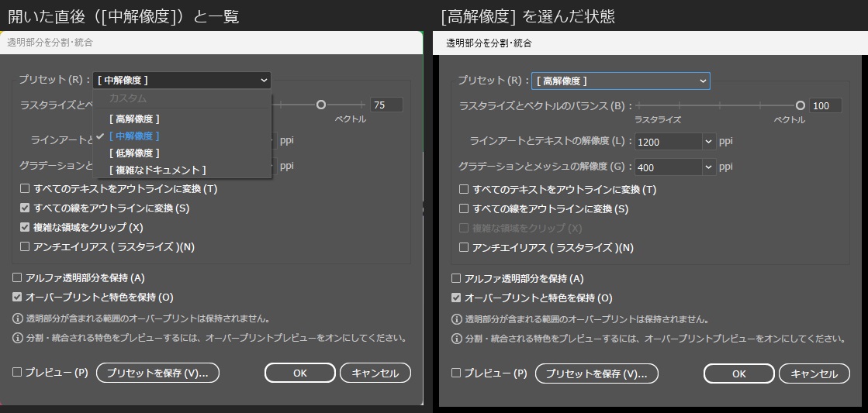Toggle すべてのテキストをアウトラインに変換 in right dialog
Viewport: 868px width, 413px height.
click(x=464, y=189)
